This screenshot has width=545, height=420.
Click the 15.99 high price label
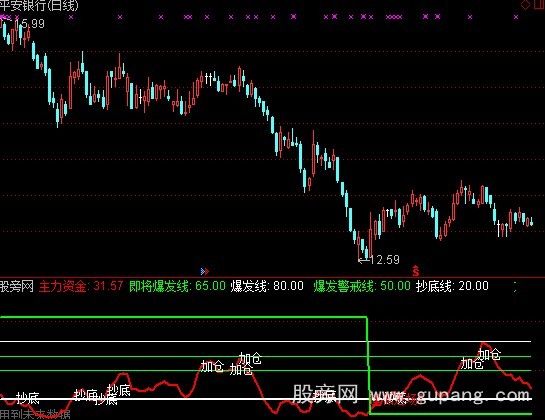pos(29,24)
